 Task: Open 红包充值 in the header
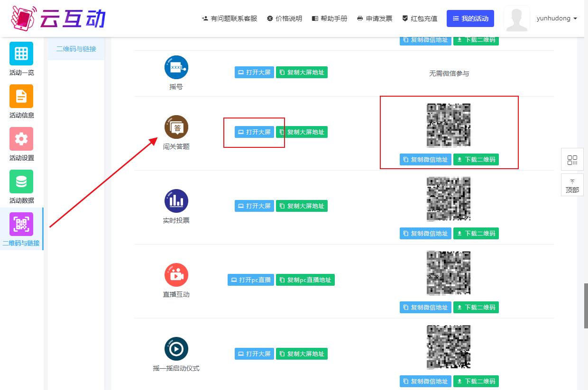420,18
